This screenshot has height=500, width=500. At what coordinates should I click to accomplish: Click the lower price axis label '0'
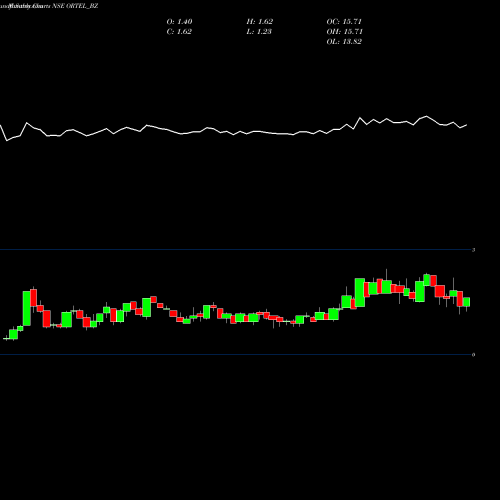tap(473, 355)
